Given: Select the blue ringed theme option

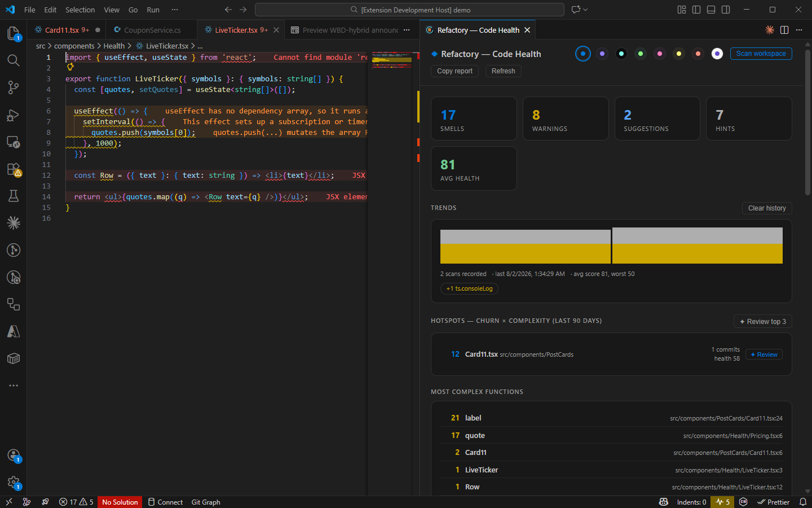Looking at the screenshot, I should (x=583, y=54).
